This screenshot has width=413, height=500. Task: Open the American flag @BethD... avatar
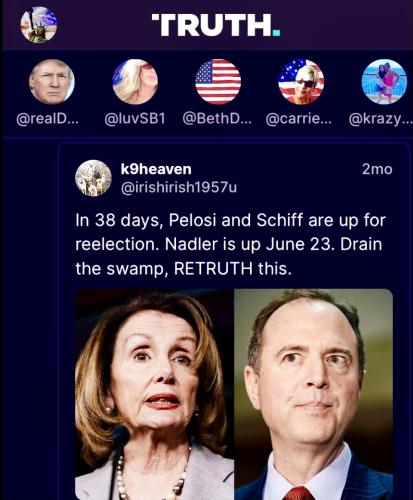[218, 82]
